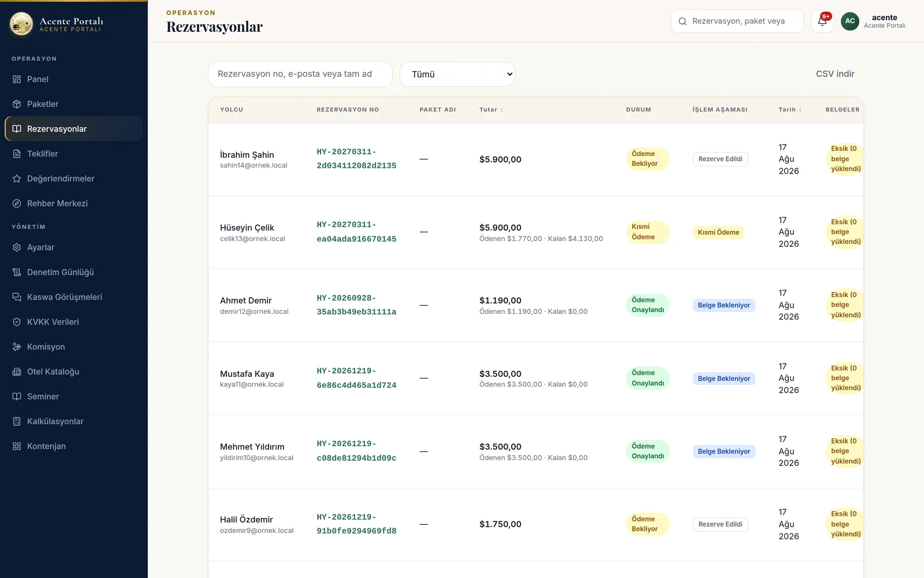Image resolution: width=924 pixels, height=578 pixels.
Task: Open reservation HY-20270311-2d034112082d2135 link
Action: click(356, 159)
